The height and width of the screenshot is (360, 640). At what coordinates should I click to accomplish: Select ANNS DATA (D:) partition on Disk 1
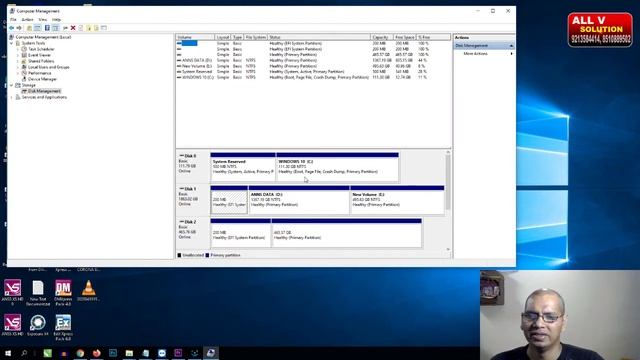(x=299, y=200)
